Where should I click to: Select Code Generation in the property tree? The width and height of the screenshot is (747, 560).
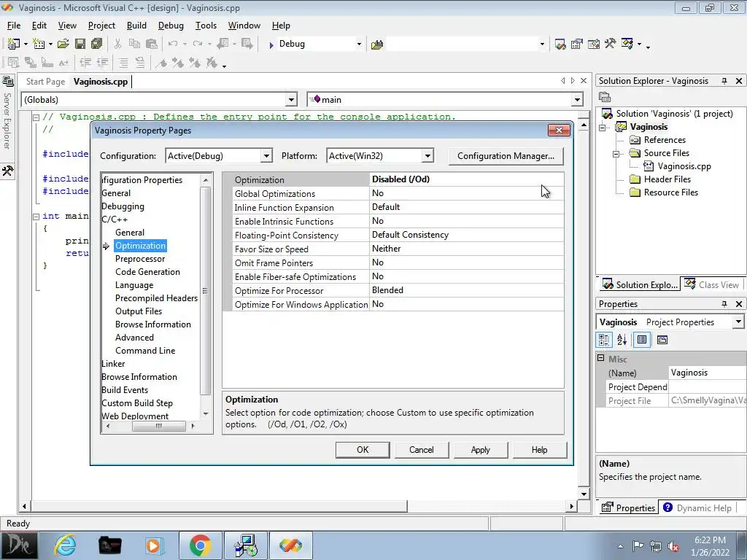(147, 272)
